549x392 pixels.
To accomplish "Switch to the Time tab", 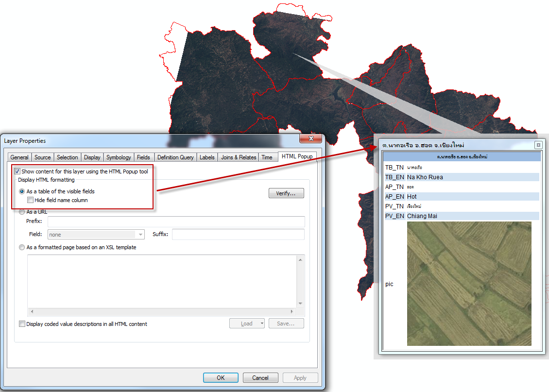I will click(x=267, y=157).
